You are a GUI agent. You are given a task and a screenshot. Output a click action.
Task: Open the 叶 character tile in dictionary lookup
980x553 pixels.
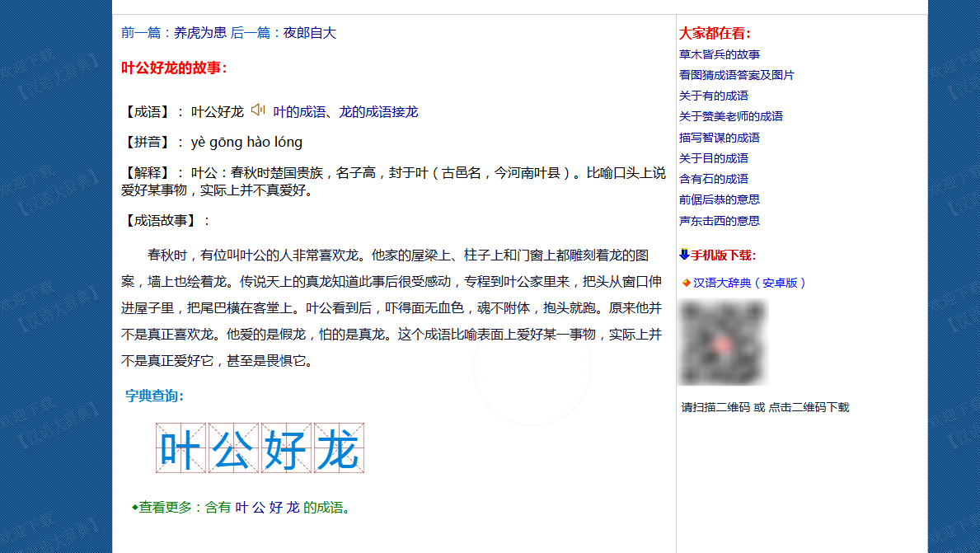[x=181, y=448]
